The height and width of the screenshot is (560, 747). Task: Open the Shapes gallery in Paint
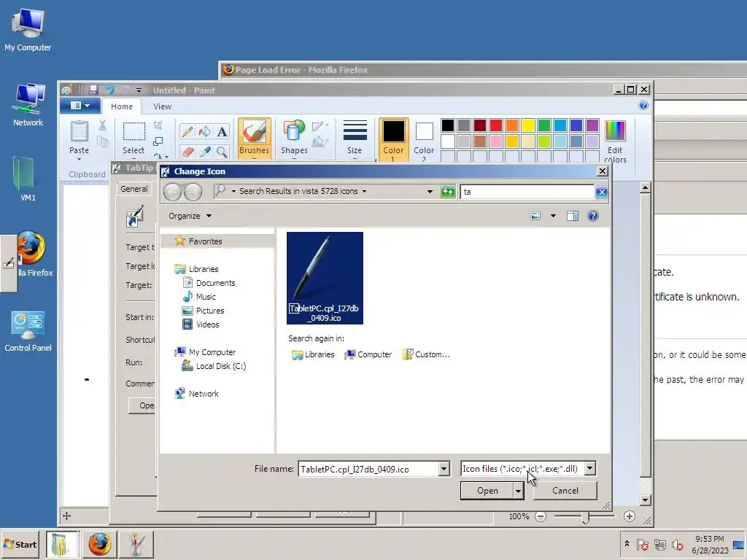(x=294, y=138)
